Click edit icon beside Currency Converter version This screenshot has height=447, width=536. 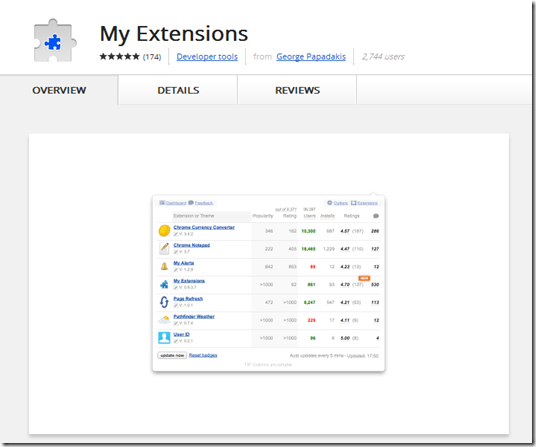175,234
